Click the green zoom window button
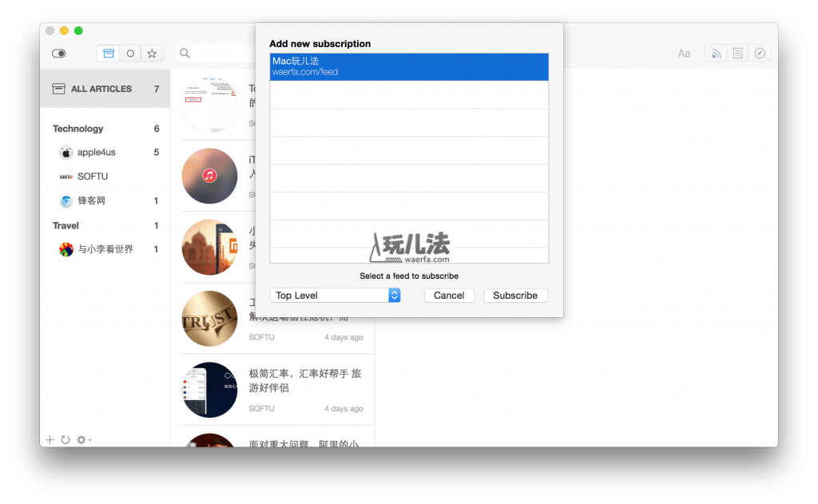Viewport: 818px width, 504px height. [x=78, y=31]
